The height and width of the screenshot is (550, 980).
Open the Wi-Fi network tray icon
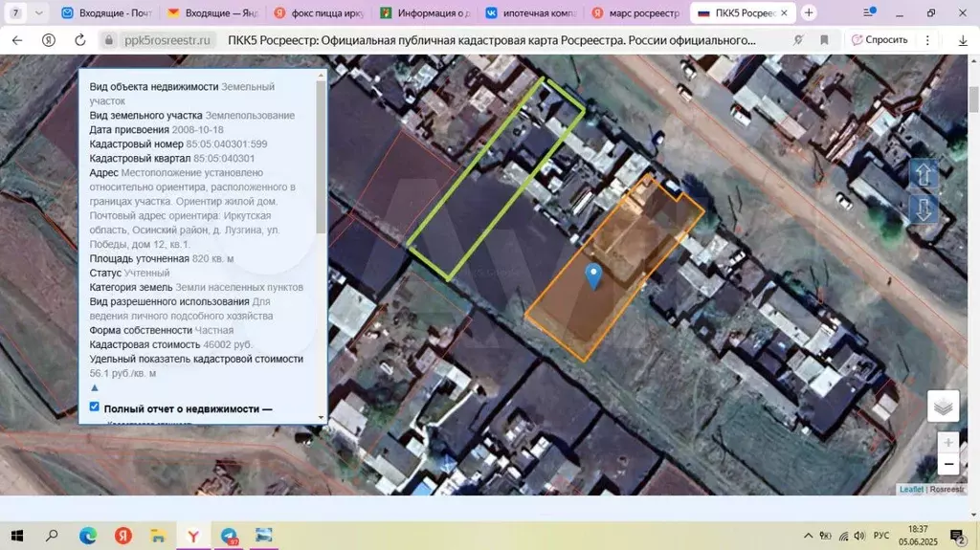pos(844,536)
